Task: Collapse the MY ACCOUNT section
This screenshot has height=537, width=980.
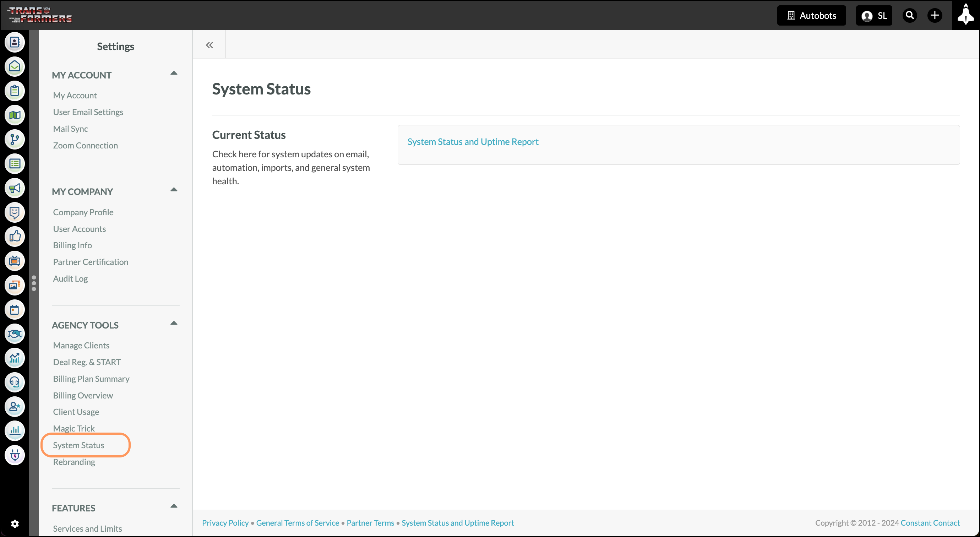Action: [174, 74]
